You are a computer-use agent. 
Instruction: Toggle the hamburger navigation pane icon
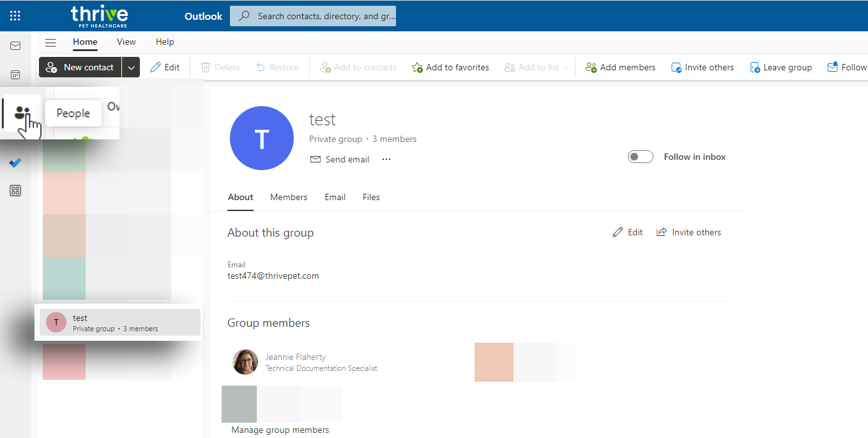click(x=50, y=42)
